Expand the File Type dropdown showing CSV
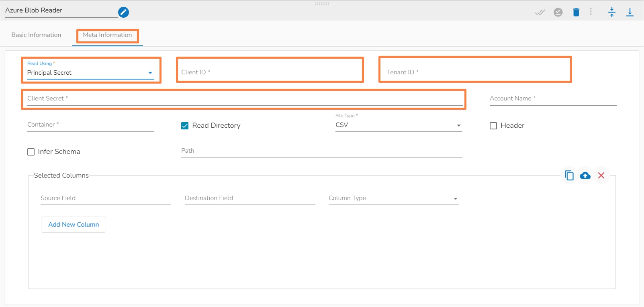The width and height of the screenshot is (644, 307). [x=399, y=125]
